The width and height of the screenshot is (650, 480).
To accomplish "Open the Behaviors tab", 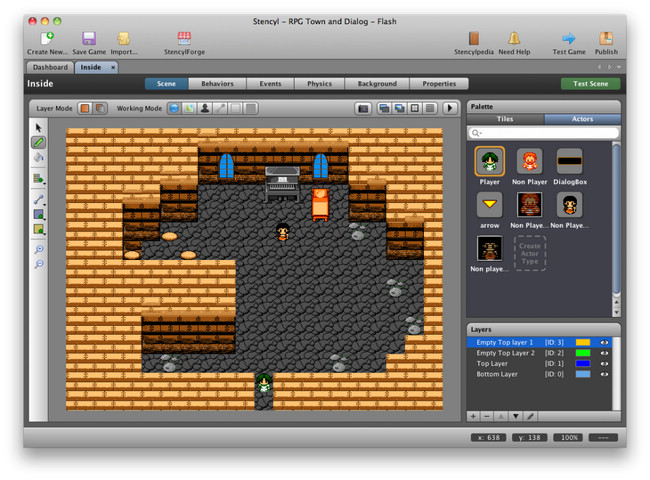I will pos(217,84).
